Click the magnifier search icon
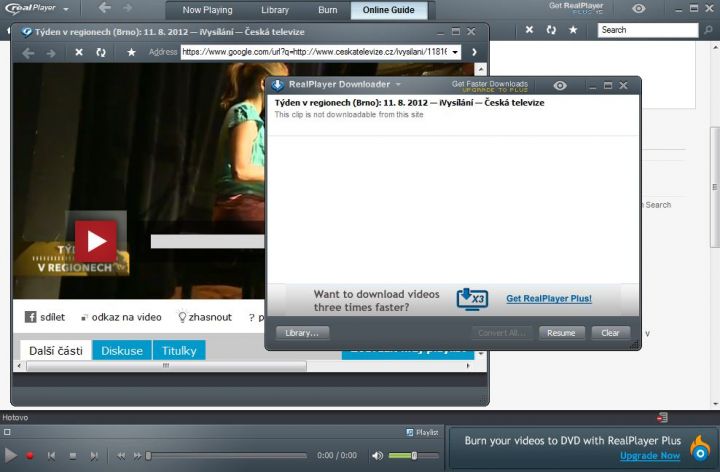The width and height of the screenshot is (720, 472). [x=709, y=30]
